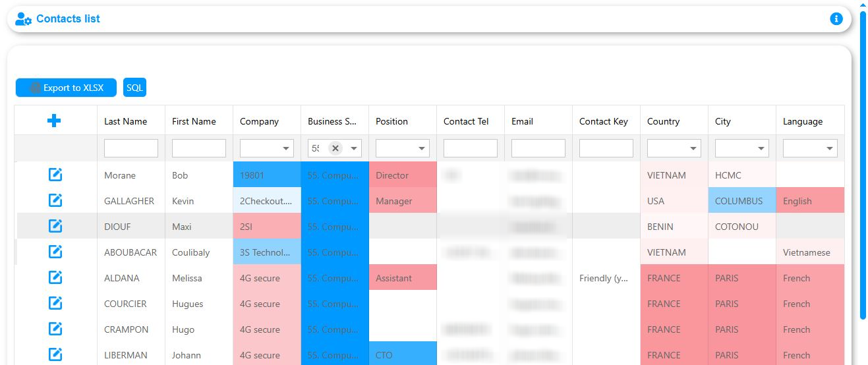Click the Contact Tel filter input
This screenshot has width=868, height=365.
471,148
